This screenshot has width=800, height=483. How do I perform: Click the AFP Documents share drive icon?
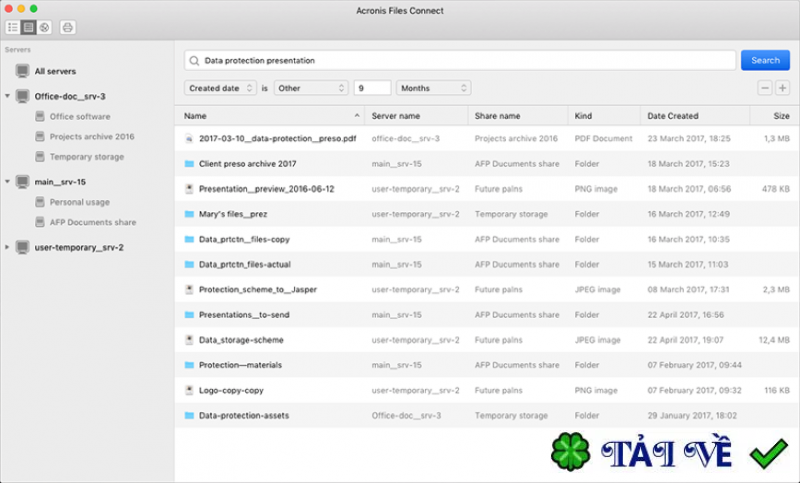click(x=40, y=222)
